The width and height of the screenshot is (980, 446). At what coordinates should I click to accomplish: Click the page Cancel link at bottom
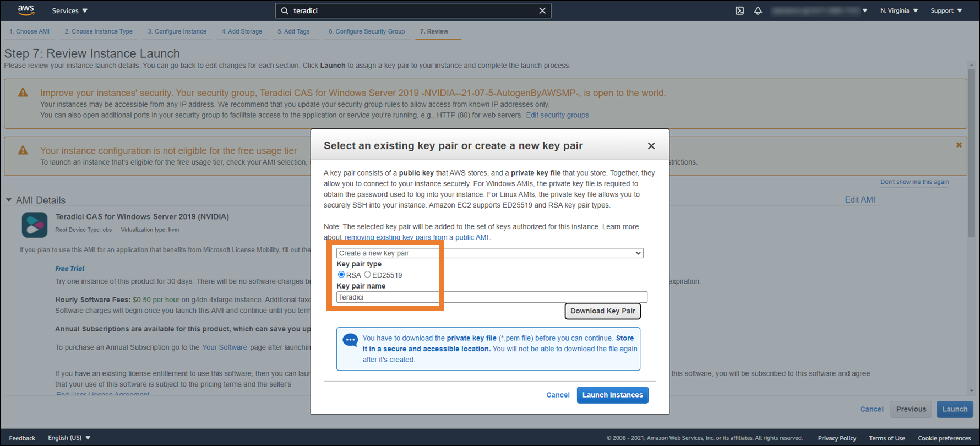872,409
